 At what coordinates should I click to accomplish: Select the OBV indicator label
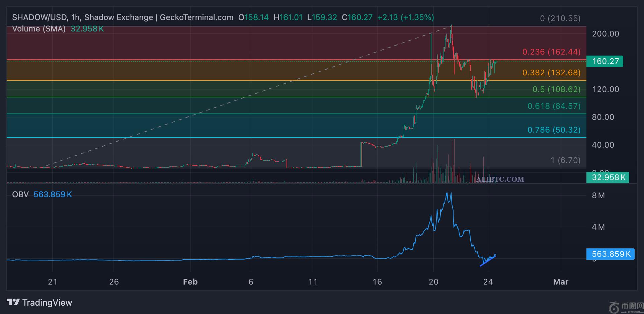[20, 194]
